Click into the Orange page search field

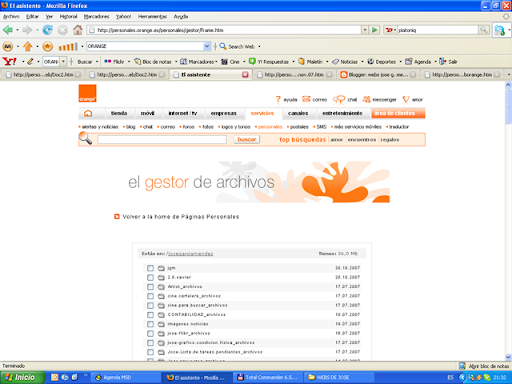(162, 139)
